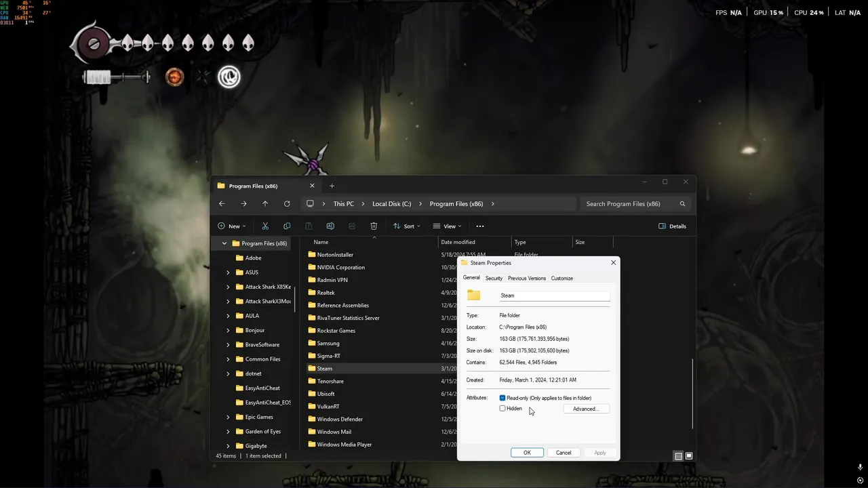Screen dimensions: 868x488
Task: Click the Steam folder icon in list
Action: [x=312, y=369]
